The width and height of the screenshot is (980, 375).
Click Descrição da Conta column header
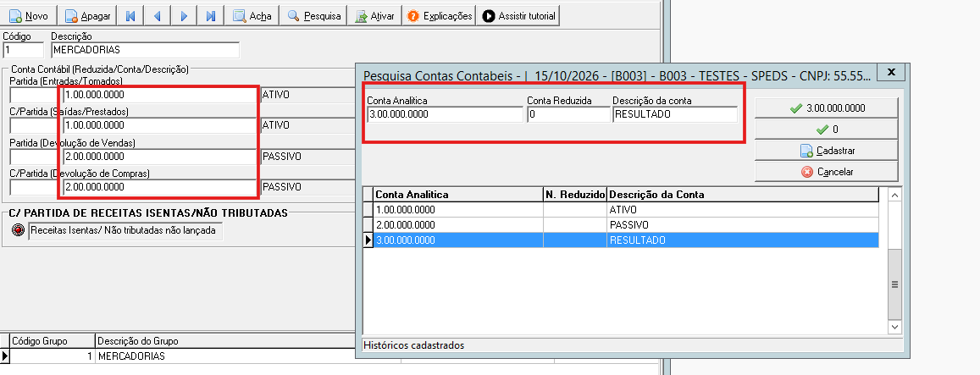(743, 195)
